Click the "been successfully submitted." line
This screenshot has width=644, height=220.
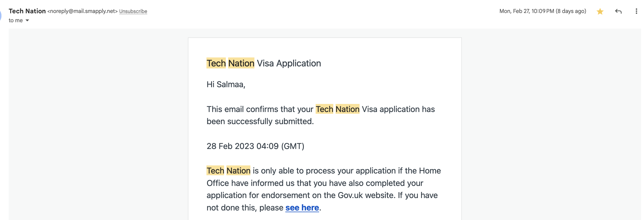tap(260, 122)
